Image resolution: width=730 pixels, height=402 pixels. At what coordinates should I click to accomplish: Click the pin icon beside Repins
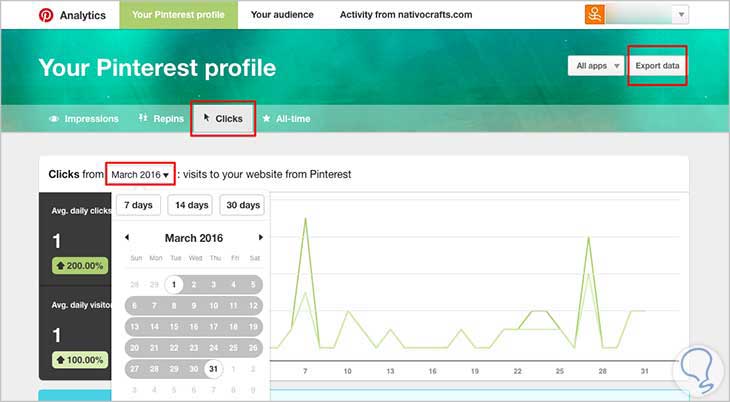tap(143, 118)
